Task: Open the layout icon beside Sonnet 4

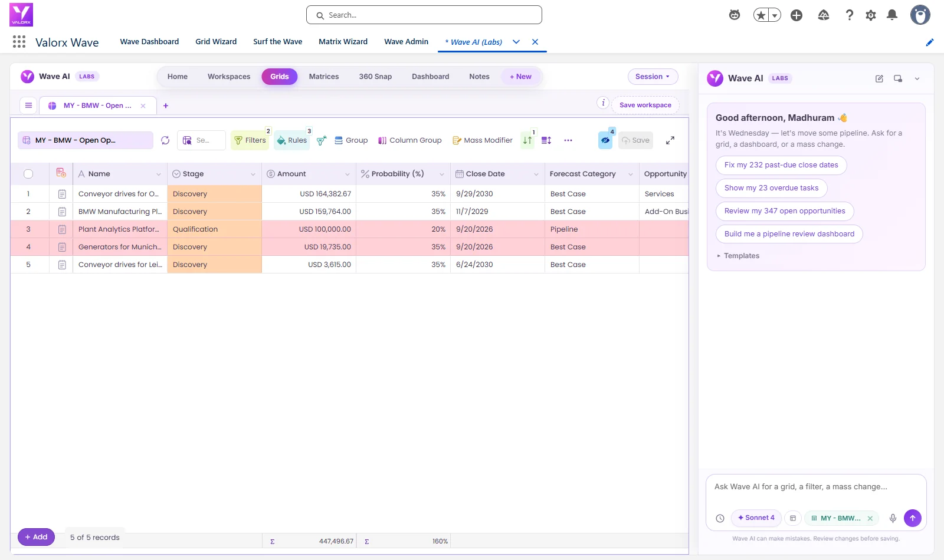Action: click(x=793, y=518)
